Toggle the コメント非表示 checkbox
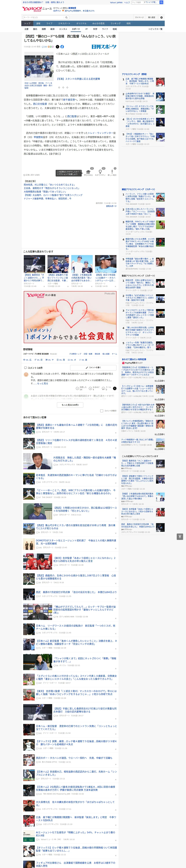 coord(102,411)
